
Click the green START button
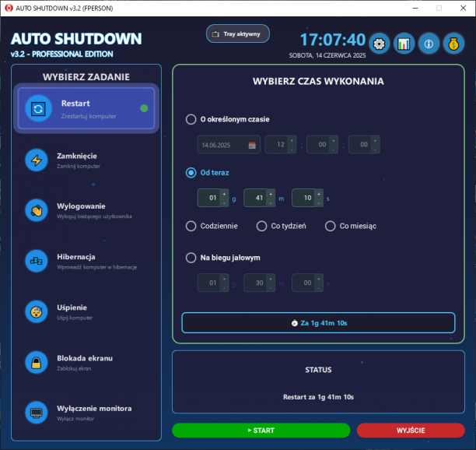point(261,431)
